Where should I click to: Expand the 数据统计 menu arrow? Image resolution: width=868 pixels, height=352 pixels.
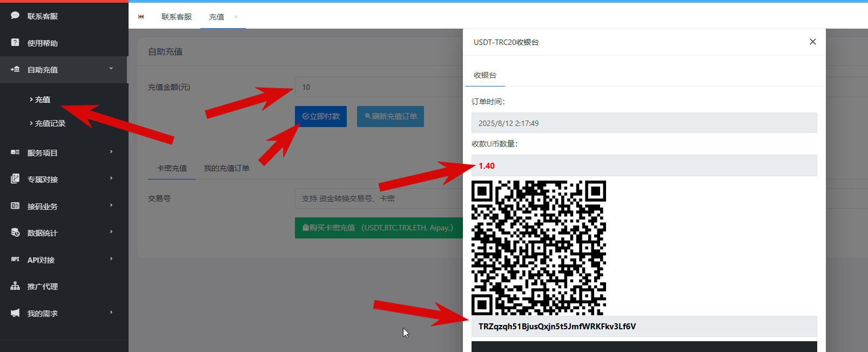coord(111,232)
